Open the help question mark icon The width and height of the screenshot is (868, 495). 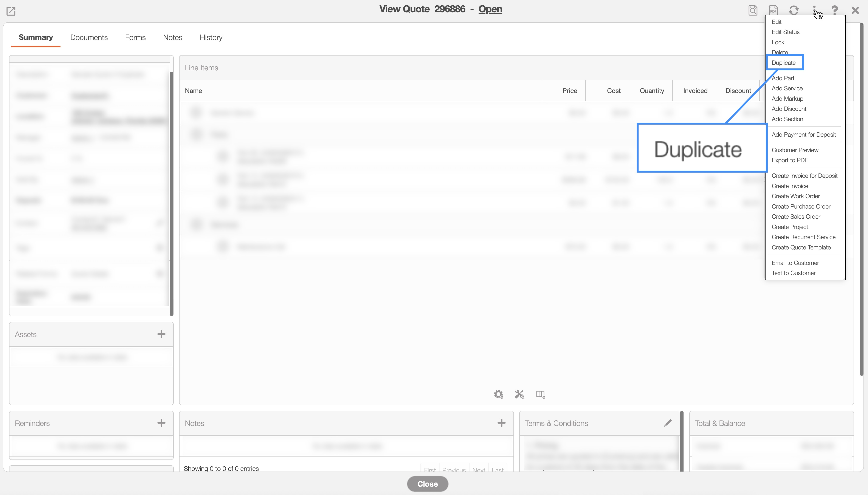point(834,10)
